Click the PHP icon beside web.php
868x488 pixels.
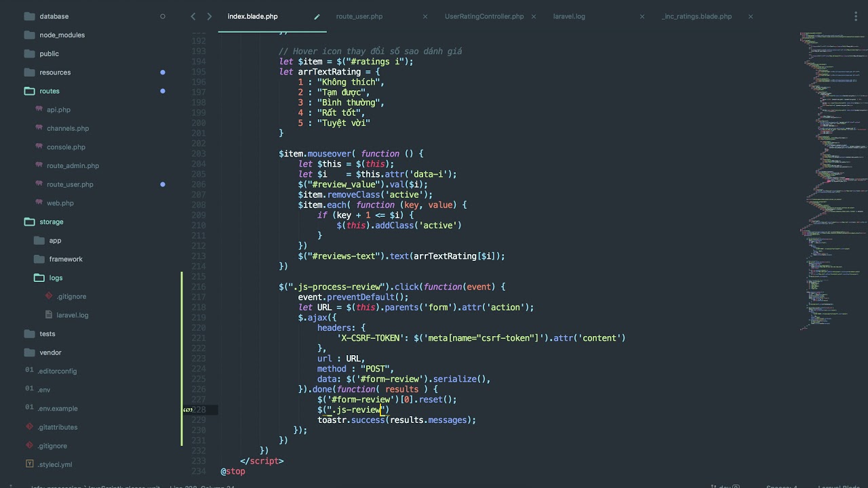point(39,203)
